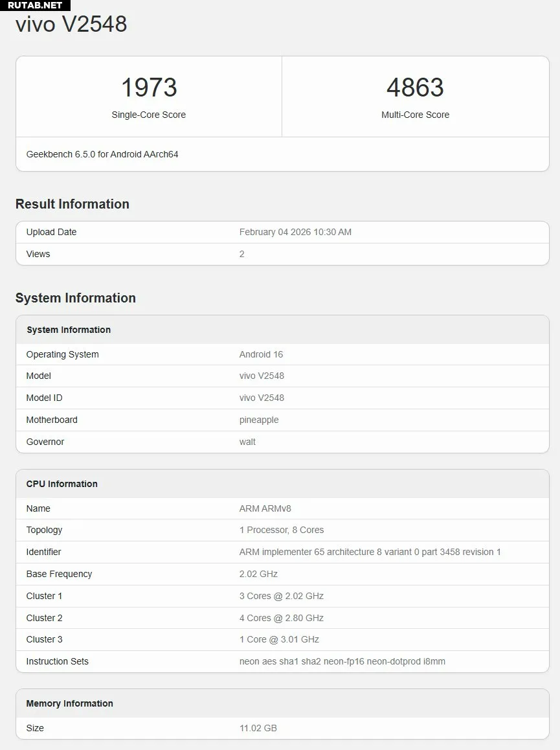Screen dimensions: 560x750
Task: Click the Single-Core Score label
Action: [149, 115]
